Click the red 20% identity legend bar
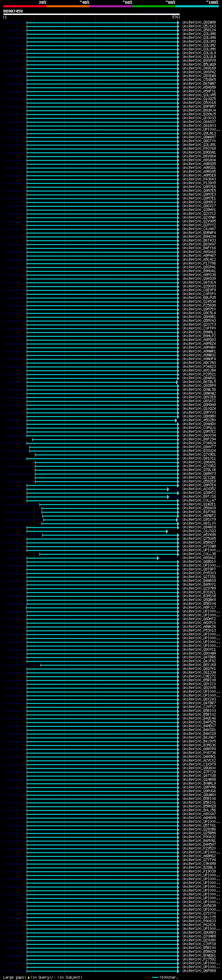Image resolution: width=222 pixels, height=980 pixels. (x=25, y=6)
